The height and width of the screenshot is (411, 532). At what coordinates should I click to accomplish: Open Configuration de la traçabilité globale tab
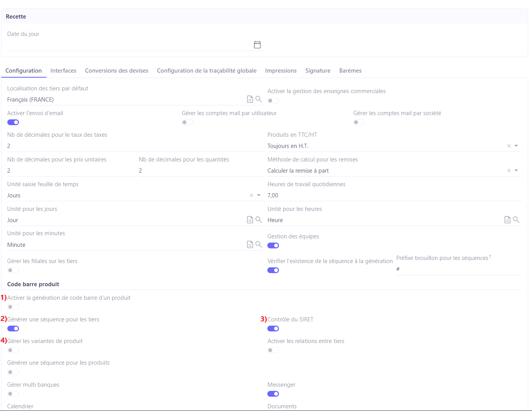click(207, 71)
